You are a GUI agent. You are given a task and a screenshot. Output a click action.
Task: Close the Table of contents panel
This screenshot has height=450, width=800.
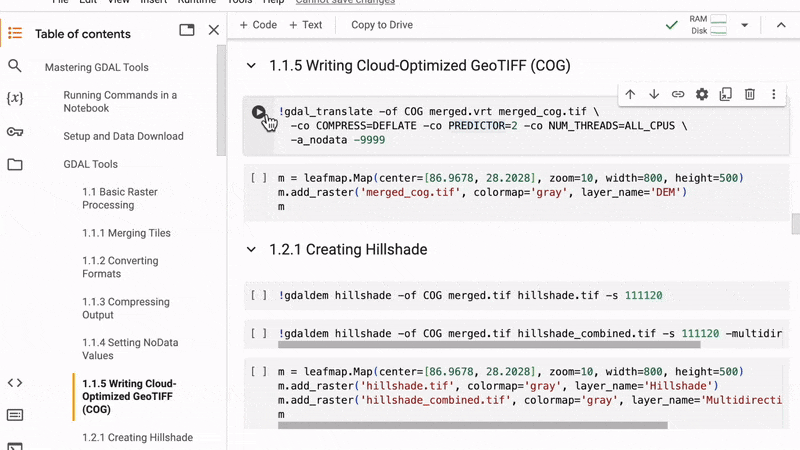(x=214, y=30)
